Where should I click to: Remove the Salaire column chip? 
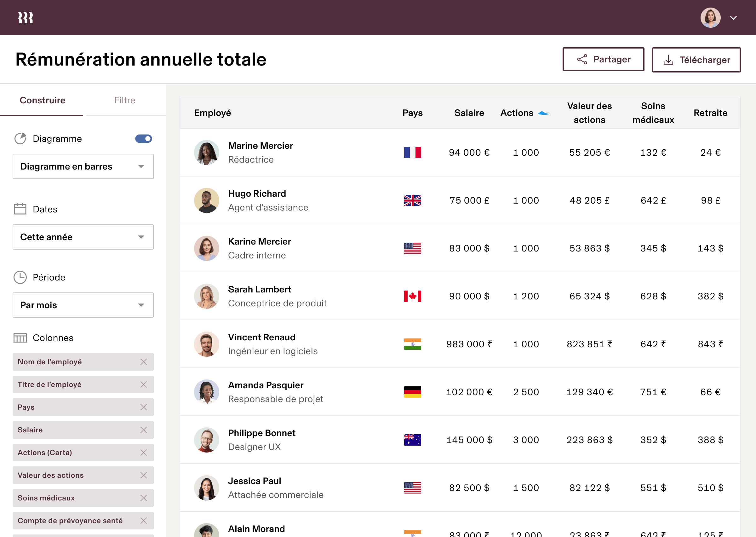click(143, 430)
